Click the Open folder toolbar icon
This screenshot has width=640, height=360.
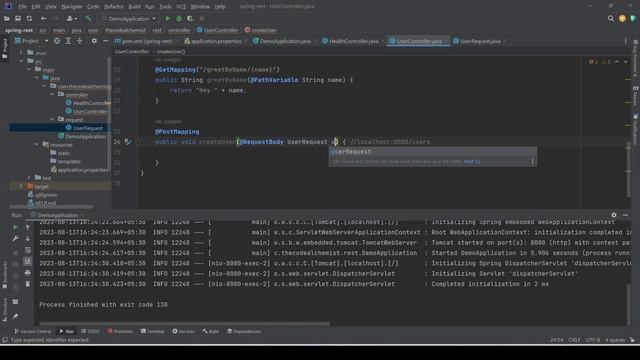tap(7, 18)
